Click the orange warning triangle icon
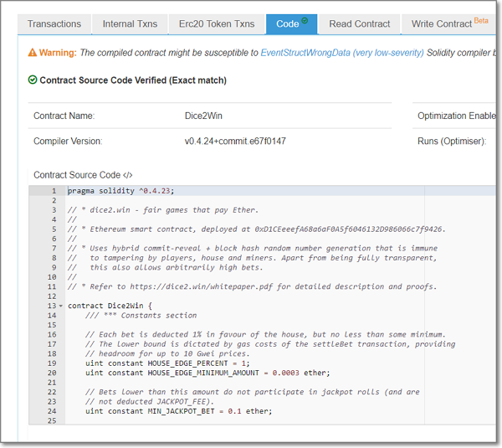502x448 pixels. (x=33, y=53)
